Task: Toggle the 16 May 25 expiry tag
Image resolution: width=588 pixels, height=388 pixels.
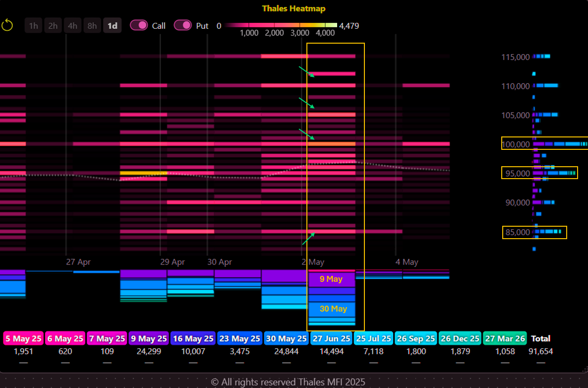Action: pos(193,338)
